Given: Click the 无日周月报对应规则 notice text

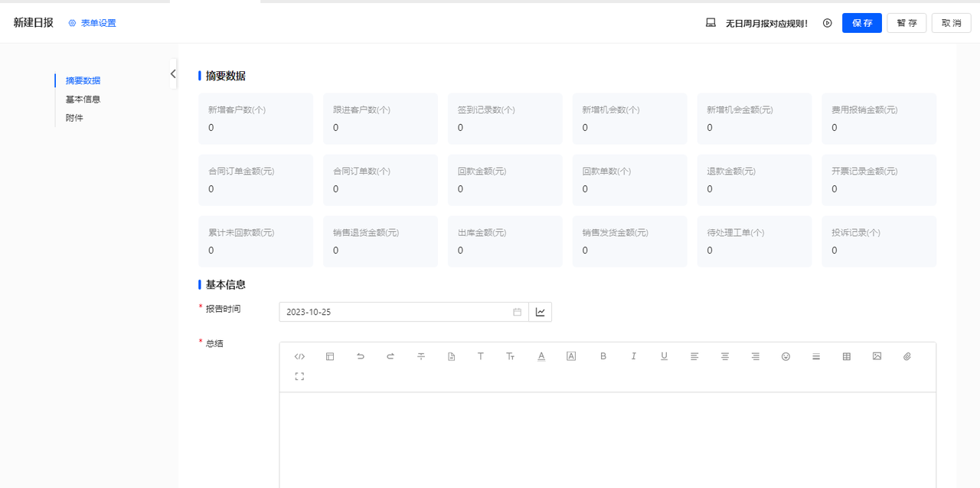Looking at the screenshot, I should 766,23.
